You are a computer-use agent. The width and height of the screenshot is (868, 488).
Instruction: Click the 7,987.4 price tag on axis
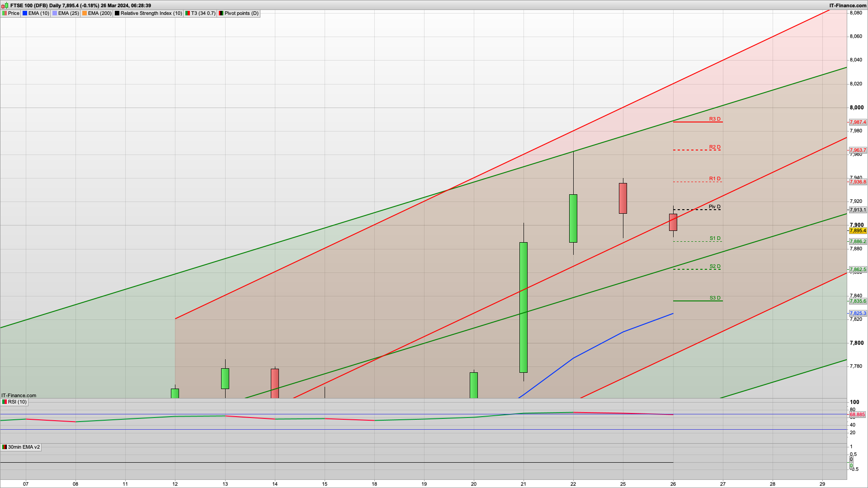coord(858,122)
